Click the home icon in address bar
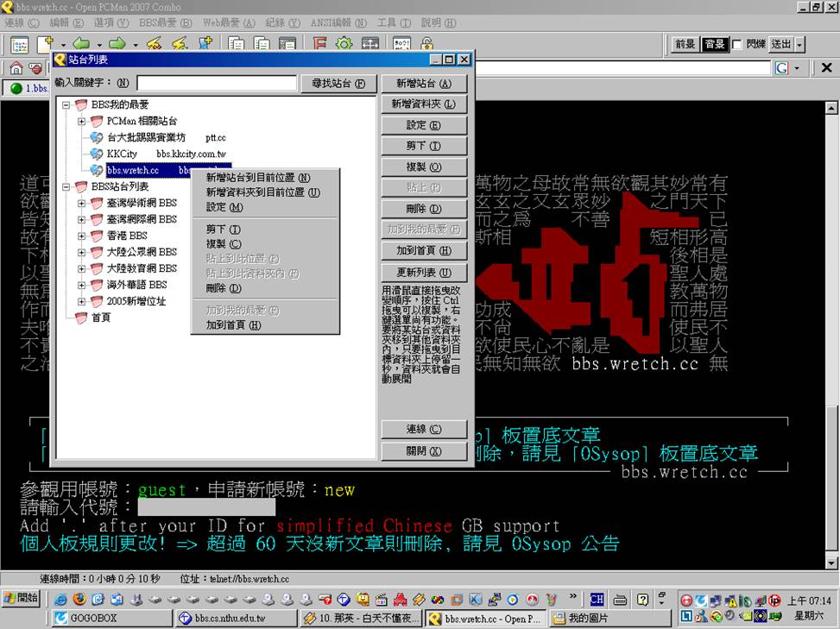Screen dimensions: 840x629 (x=16, y=68)
